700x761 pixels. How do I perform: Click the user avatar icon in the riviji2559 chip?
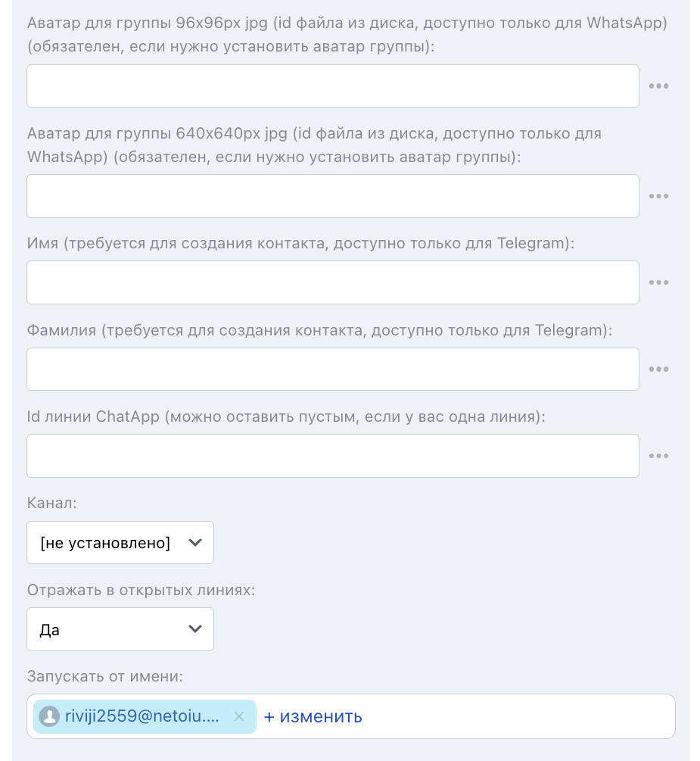[x=49, y=716]
